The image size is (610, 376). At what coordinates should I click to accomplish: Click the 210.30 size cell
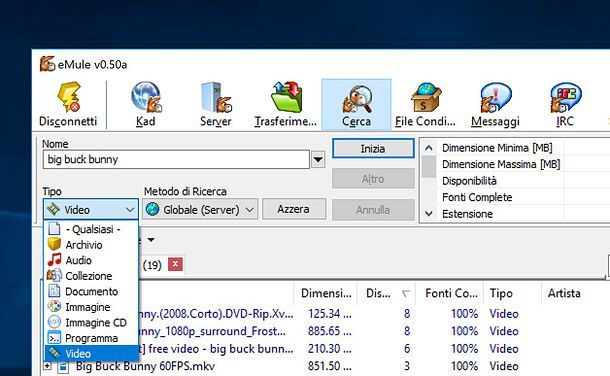tap(330, 349)
